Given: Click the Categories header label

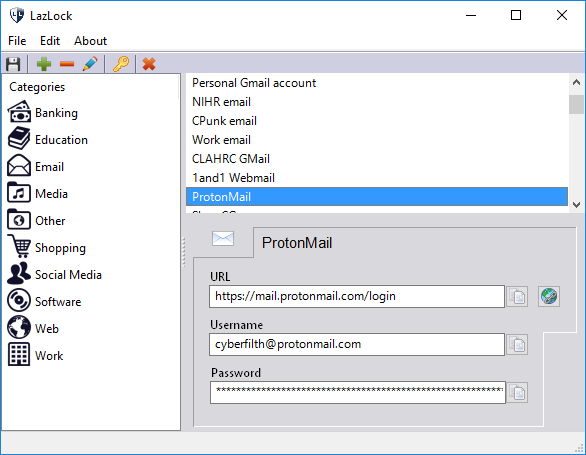Looking at the screenshot, I should point(37,87).
